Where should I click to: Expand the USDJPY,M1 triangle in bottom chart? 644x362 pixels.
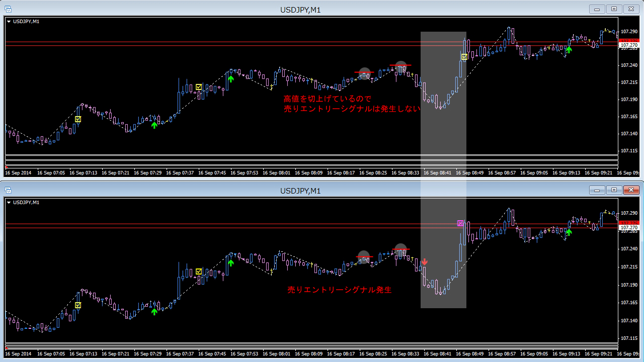point(9,203)
